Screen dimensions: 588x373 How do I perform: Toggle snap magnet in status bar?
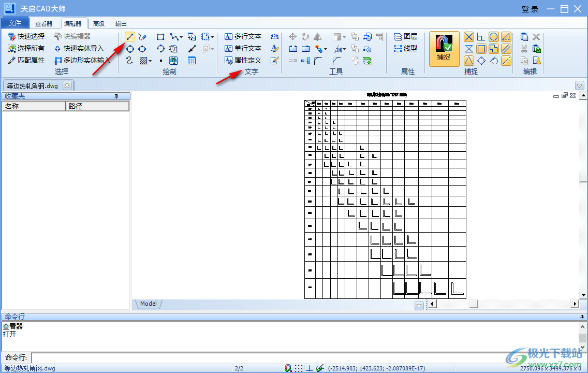tap(288, 368)
